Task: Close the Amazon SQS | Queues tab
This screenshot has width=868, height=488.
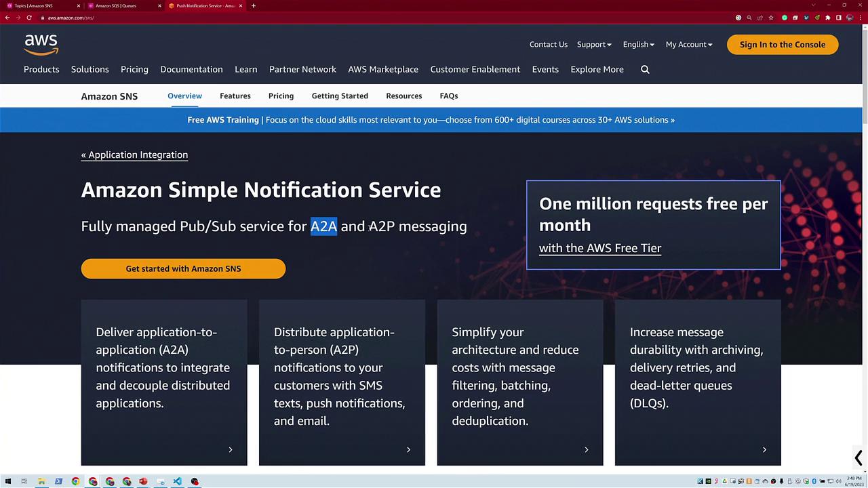Action: pos(160,5)
